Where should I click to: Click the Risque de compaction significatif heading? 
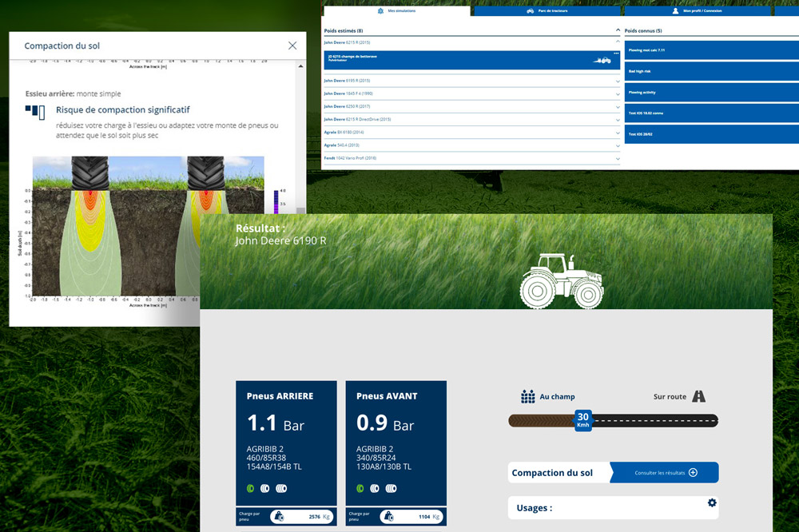coord(123,109)
